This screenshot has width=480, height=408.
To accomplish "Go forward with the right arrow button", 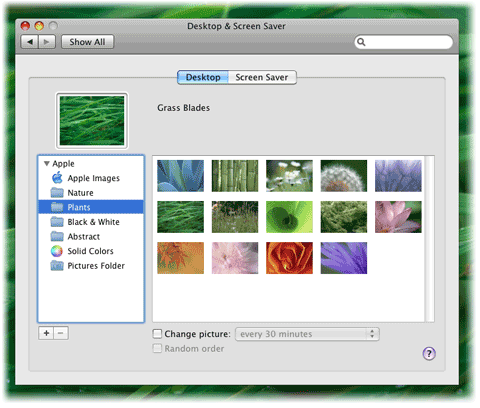I will [x=47, y=42].
